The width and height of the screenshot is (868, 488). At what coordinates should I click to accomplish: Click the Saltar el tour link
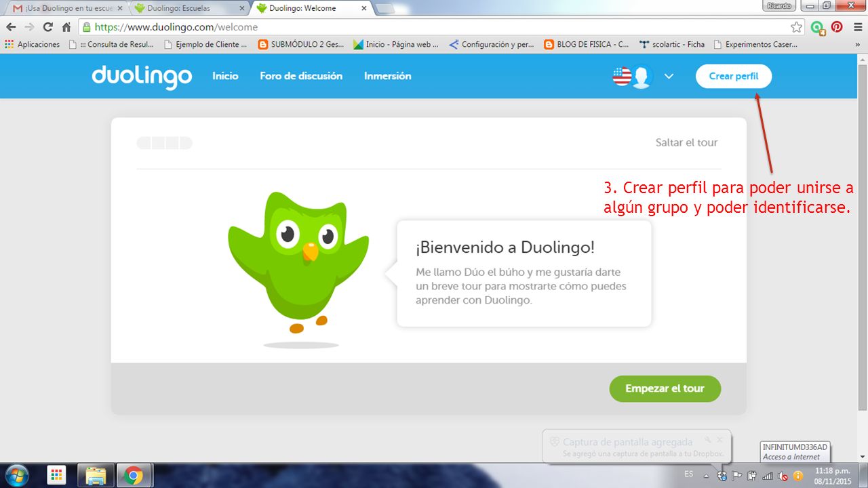[686, 142]
